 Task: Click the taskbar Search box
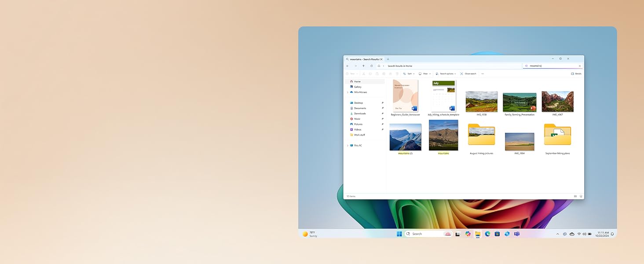click(428, 234)
